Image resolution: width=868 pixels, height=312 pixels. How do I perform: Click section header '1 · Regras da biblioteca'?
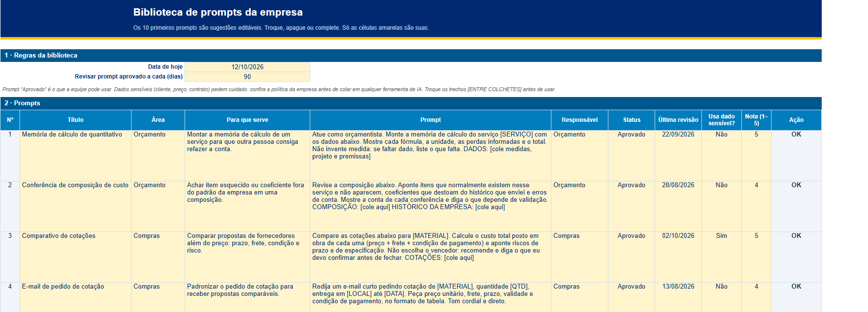click(x=411, y=56)
